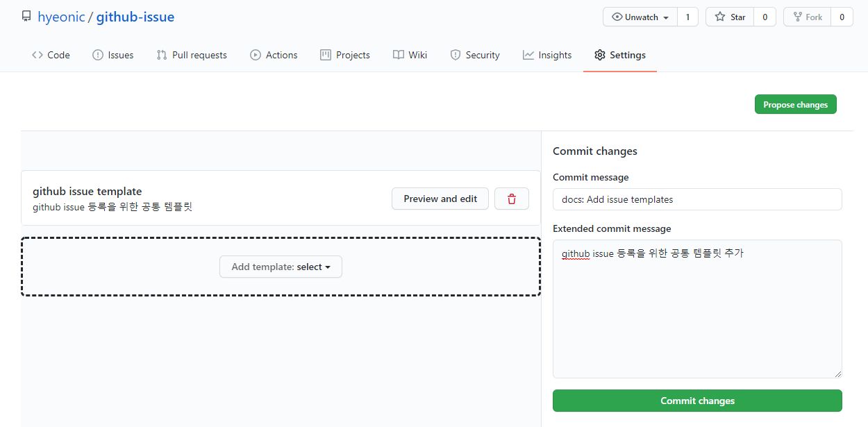Image resolution: width=868 pixels, height=427 pixels.
Task: Click the repository book icon
Action: point(26,16)
